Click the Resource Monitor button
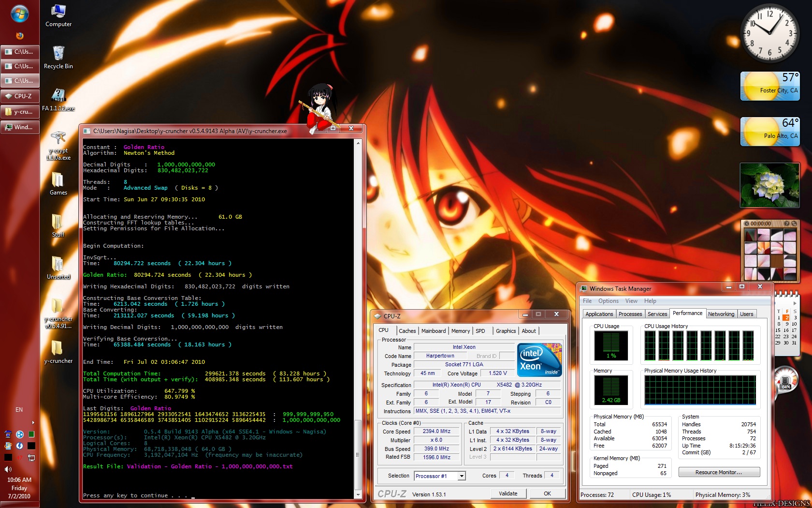Viewport: 812px width, 508px height. click(x=719, y=472)
